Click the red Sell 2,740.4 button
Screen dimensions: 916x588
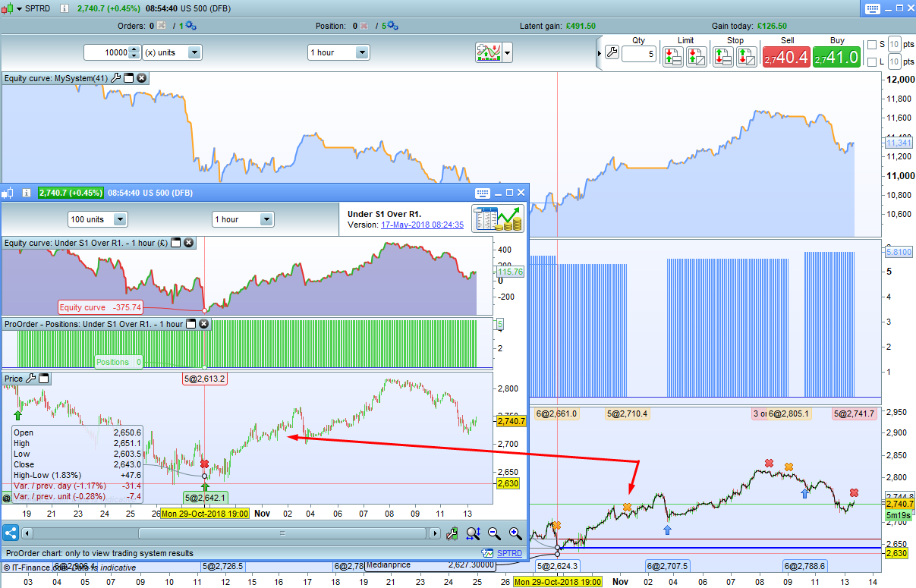click(786, 57)
